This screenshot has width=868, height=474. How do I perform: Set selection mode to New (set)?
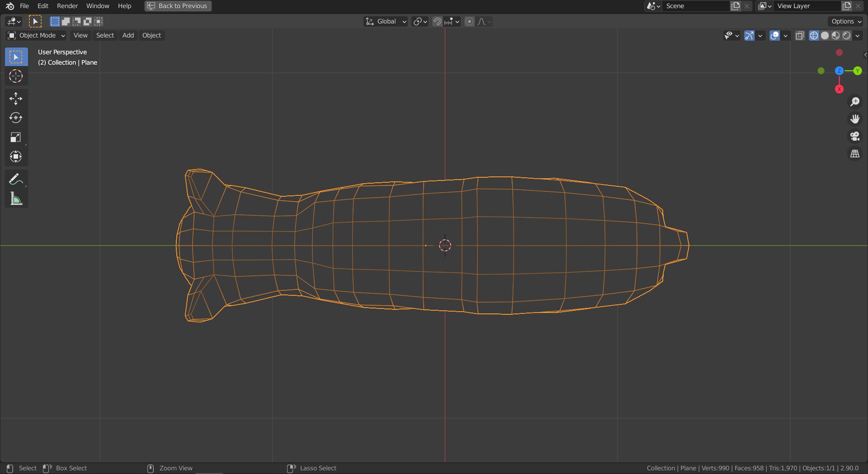(x=55, y=21)
